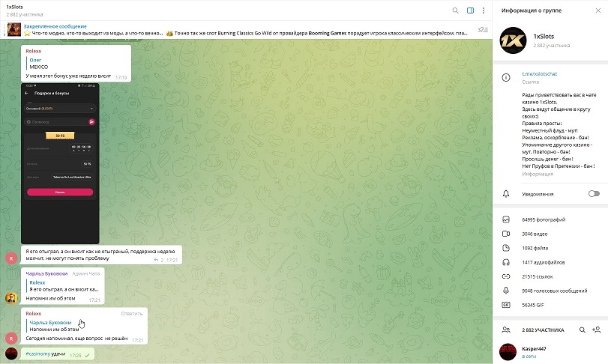Open the three-dot chat menu

(484, 10)
